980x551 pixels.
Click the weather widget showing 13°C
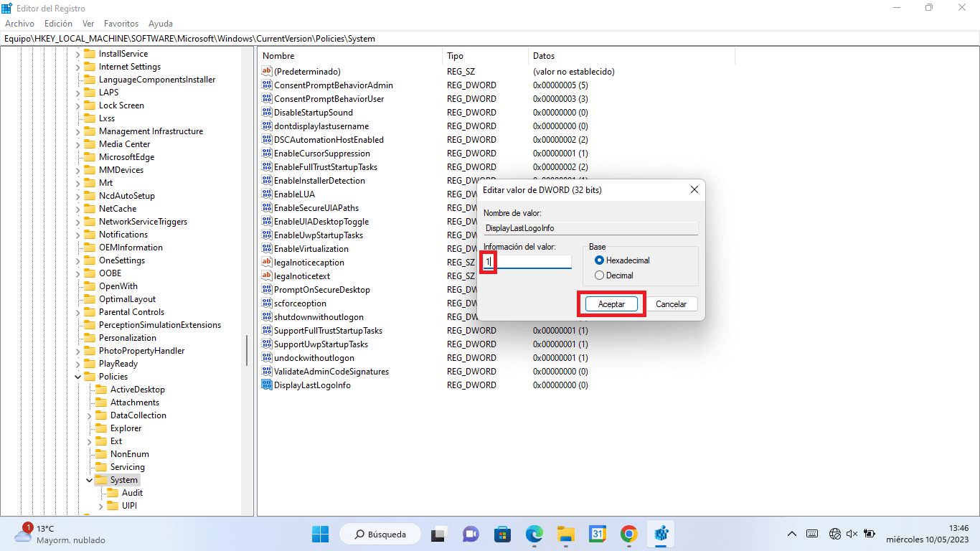click(x=61, y=534)
